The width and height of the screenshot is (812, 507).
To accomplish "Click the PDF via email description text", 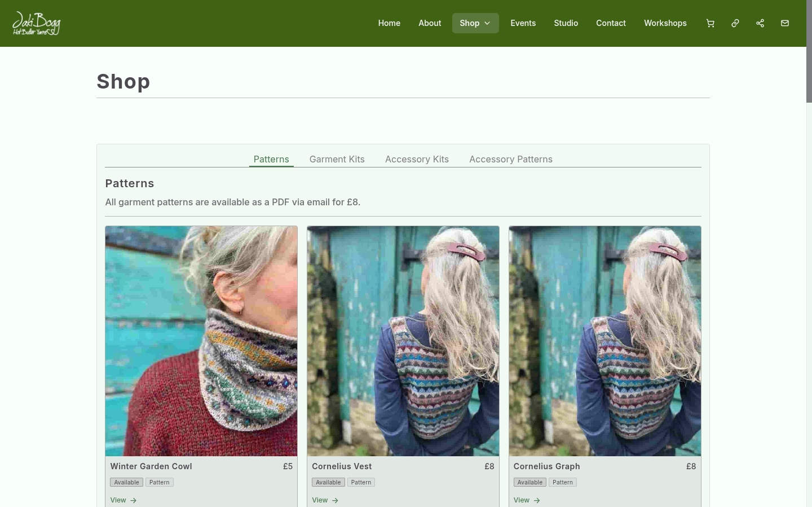I will [x=233, y=202].
